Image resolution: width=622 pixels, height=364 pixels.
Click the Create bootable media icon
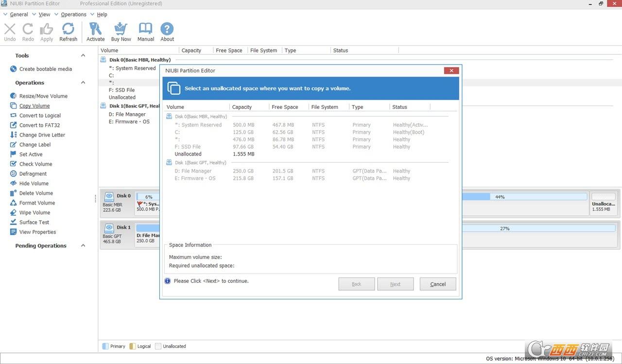[14, 69]
